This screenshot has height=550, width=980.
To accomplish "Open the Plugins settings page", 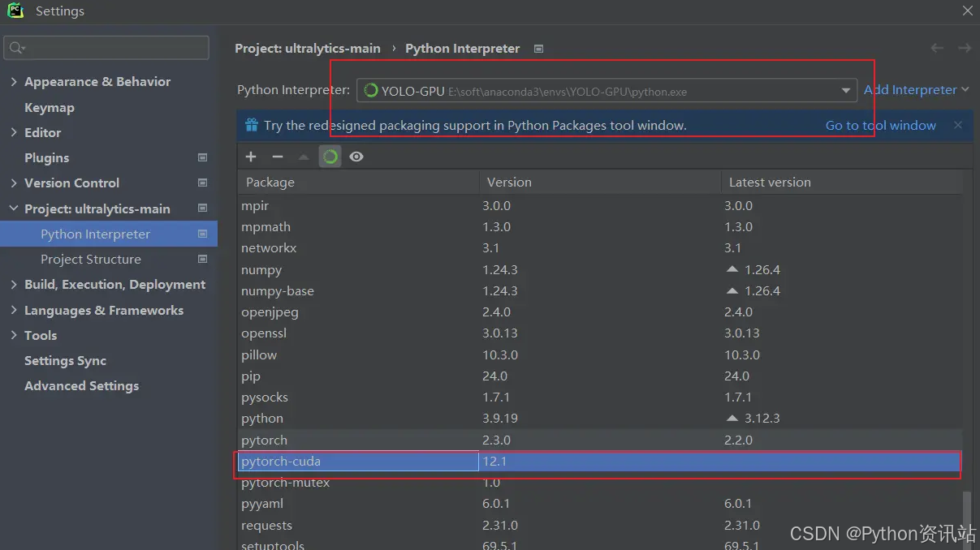I will [46, 157].
